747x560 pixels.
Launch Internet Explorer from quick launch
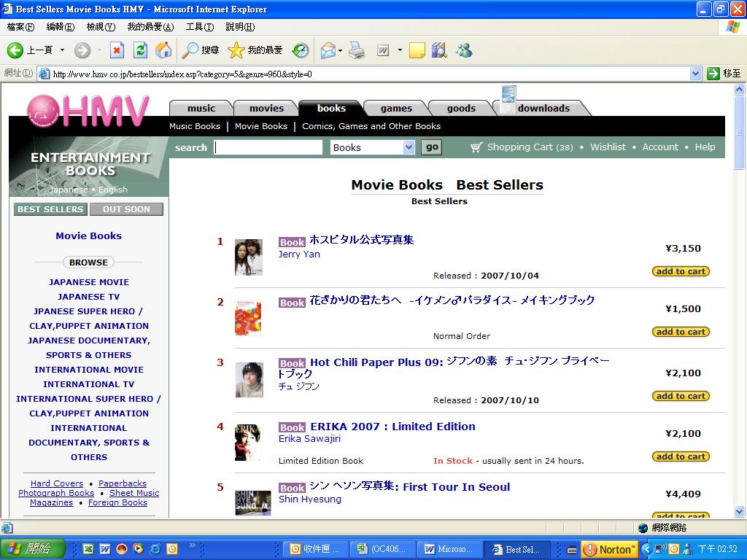click(155, 549)
